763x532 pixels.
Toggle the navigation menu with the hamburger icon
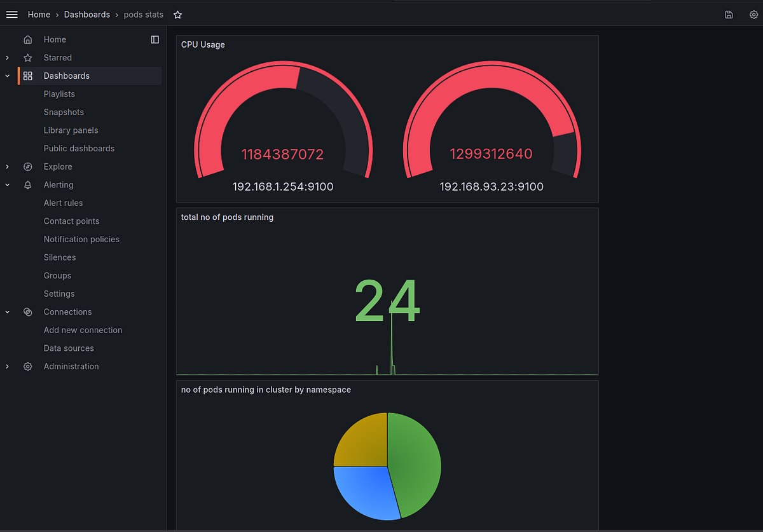pos(11,14)
